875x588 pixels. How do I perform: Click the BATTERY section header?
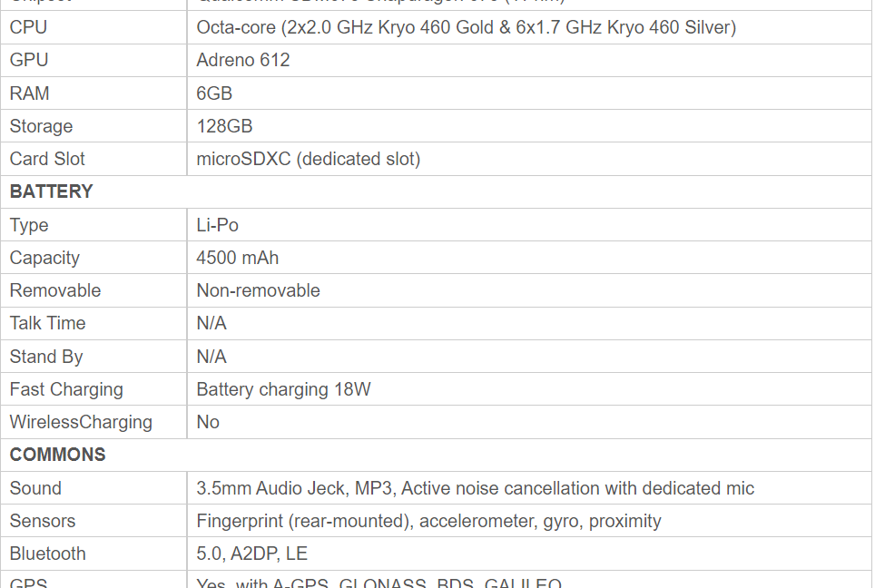pos(52,191)
